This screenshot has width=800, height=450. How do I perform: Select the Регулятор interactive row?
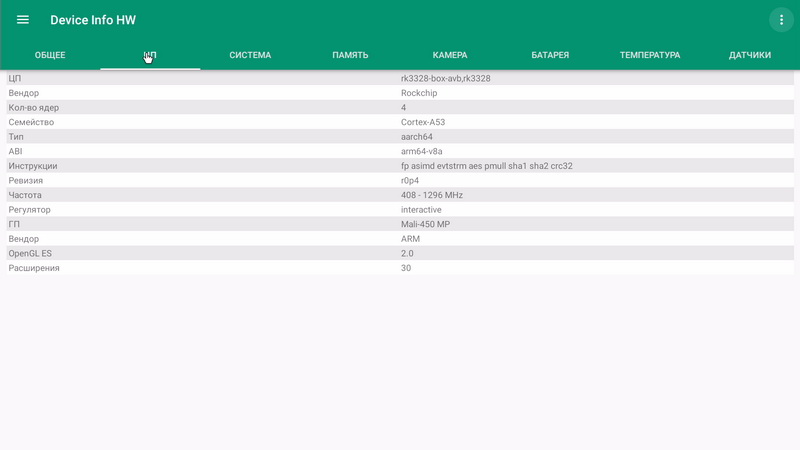coord(400,210)
